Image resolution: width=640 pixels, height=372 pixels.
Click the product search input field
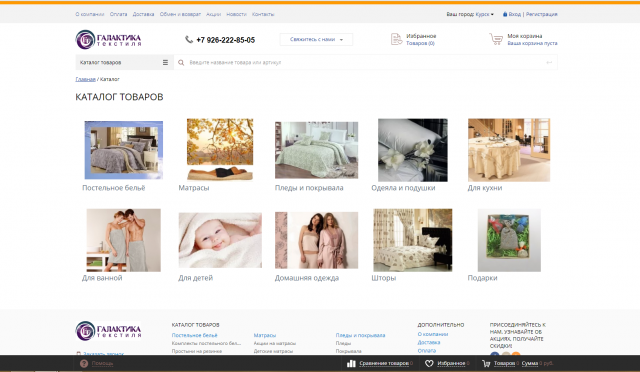pos(365,62)
